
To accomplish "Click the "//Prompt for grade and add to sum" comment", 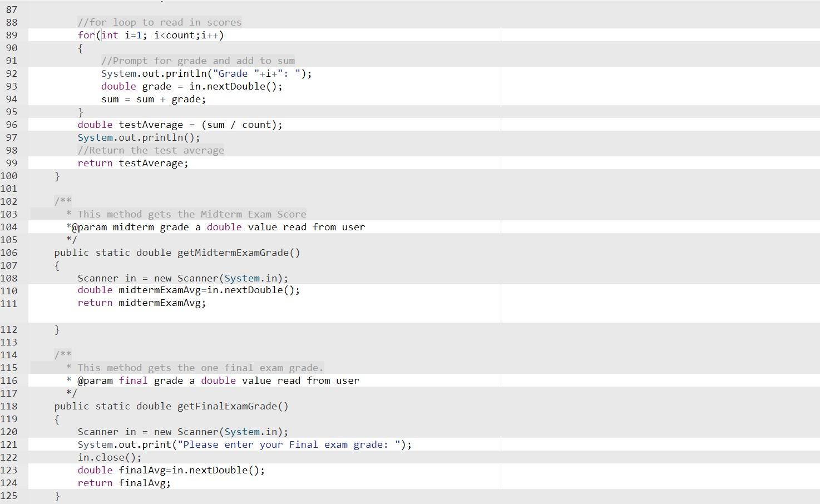I will pyautogui.click(x=198, y=61).
